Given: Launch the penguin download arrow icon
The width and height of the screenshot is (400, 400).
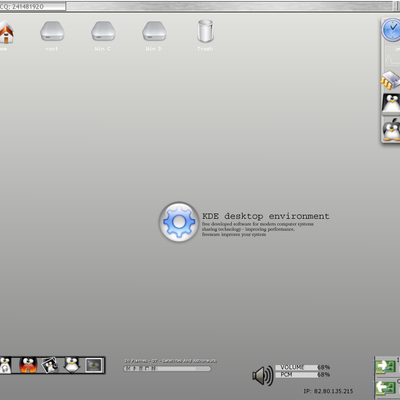Looking at the screenshot, I should (72, 365).
